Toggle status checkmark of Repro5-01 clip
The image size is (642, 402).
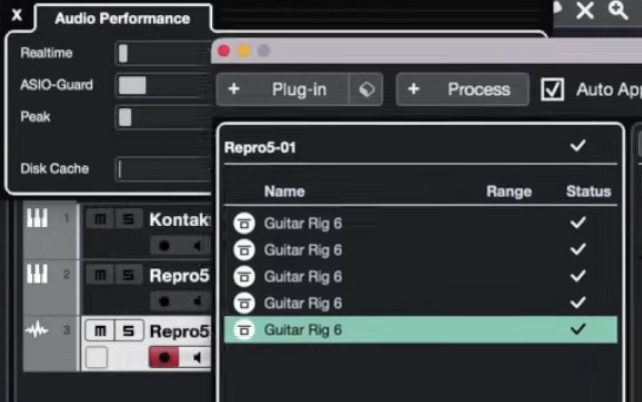(x=577, y=147)
